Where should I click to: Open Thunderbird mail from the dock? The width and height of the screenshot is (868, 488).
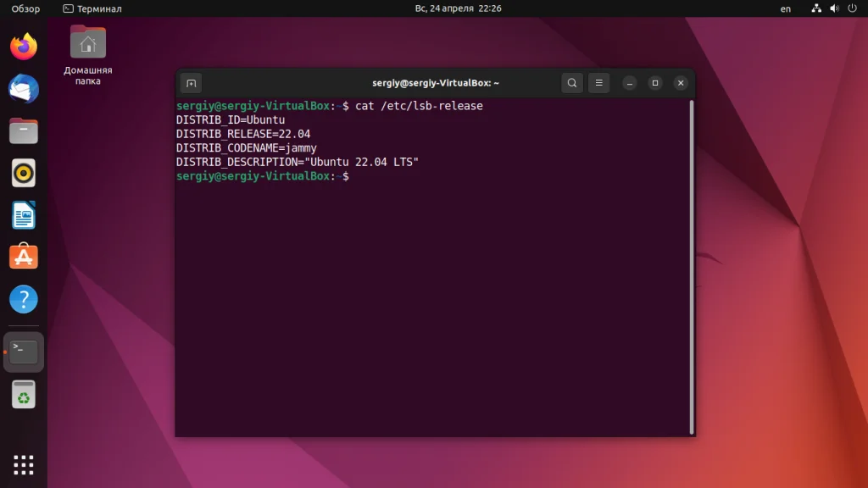click(22, 88)
